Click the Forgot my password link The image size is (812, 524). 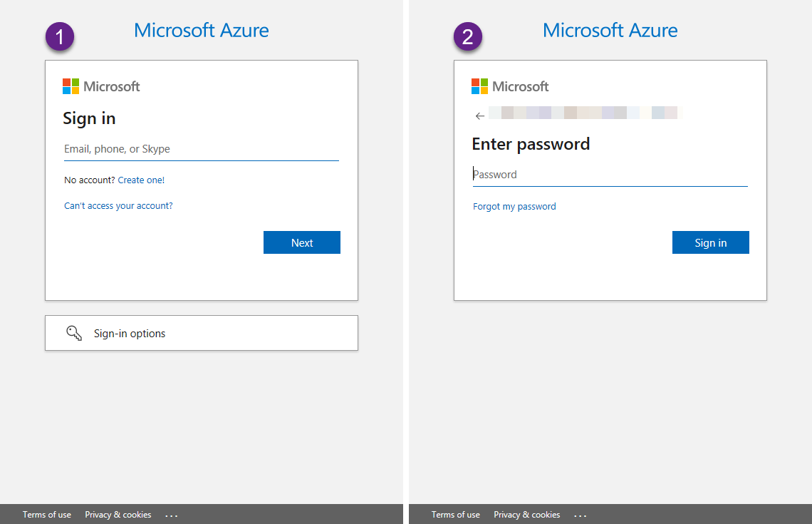point(514,207)
